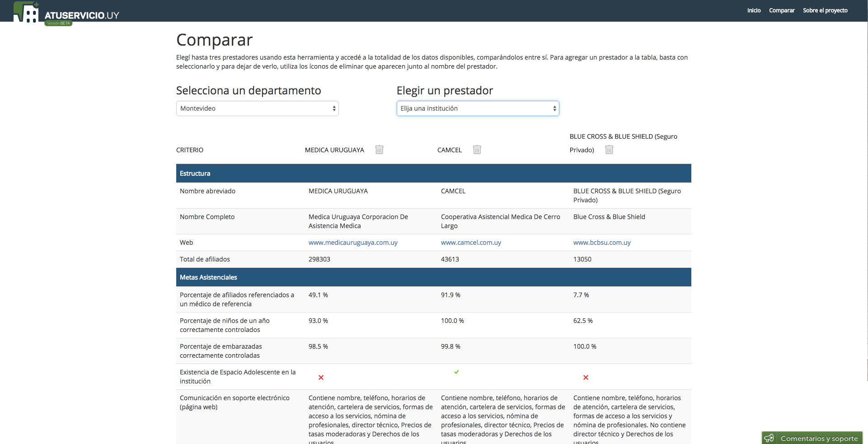Click the 91.9 % value
The image size is (868, 444).
[450, 295]
